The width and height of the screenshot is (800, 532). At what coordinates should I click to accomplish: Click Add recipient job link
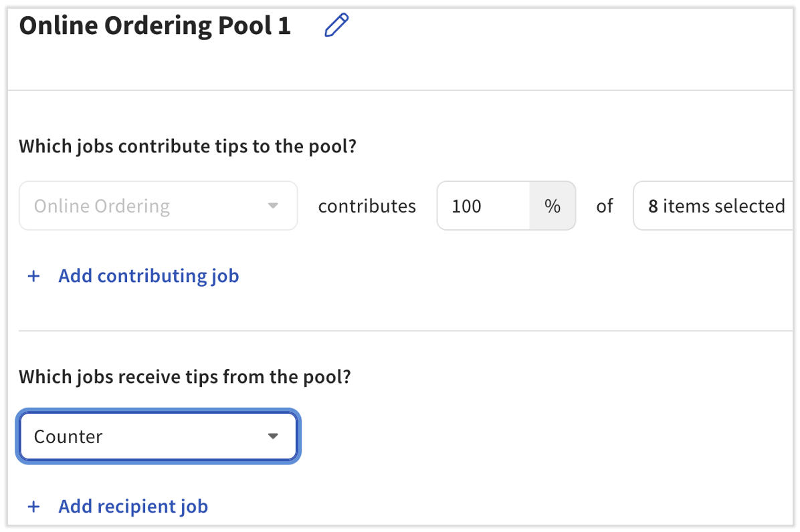coord(133,507)
